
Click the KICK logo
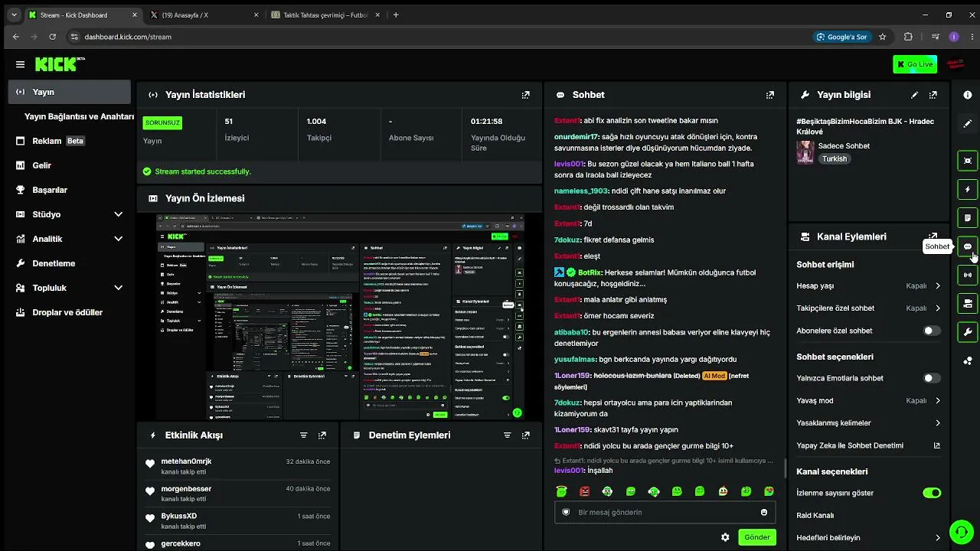(x=60, y=64)
